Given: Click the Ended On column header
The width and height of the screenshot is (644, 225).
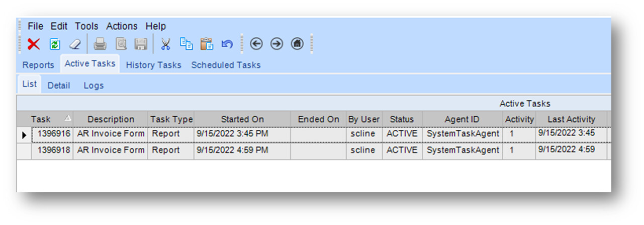Looking at the screenshot, I should (318, 119).
